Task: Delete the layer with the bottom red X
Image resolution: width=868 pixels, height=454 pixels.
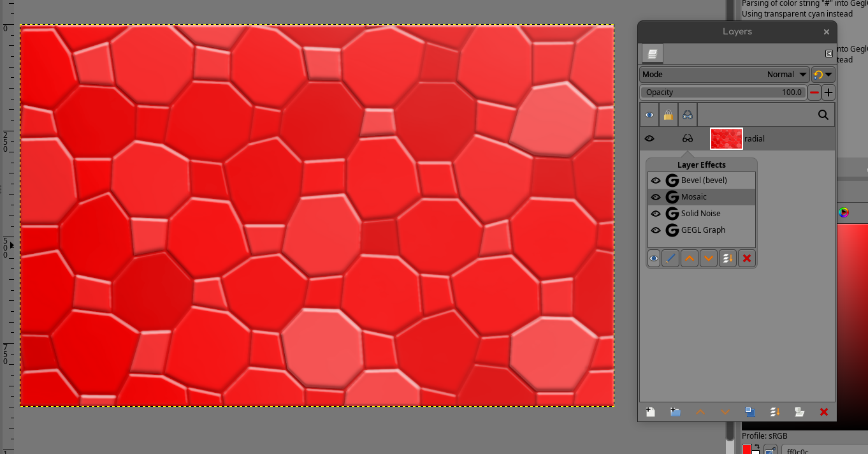Action: pyautogui.click(x=823, y=412)
